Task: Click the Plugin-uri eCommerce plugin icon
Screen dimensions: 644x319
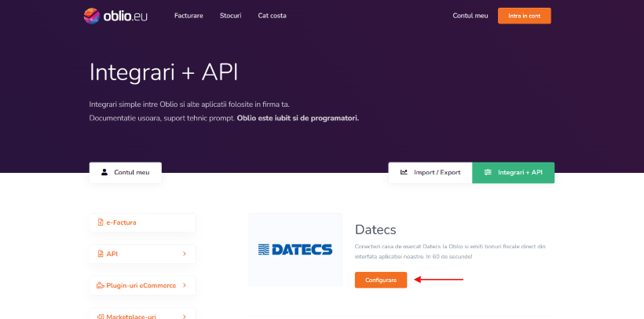Action: click(101, 286)
